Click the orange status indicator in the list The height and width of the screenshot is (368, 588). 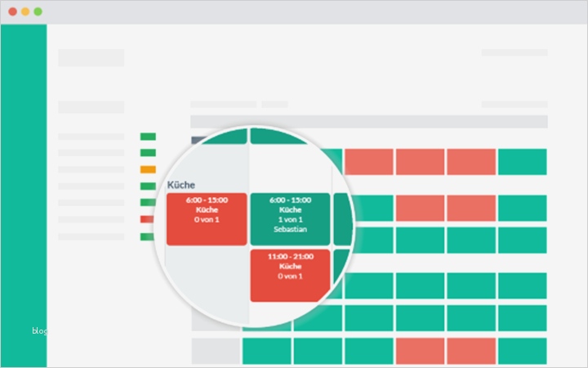click(148, 169)
